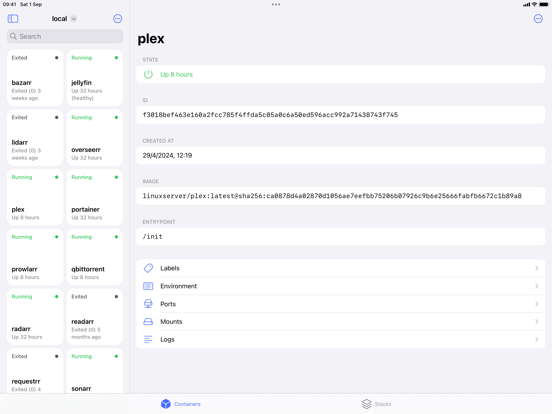This screenshot has width=552, height=414.
Task: Click the black status dot on bazarr card
Action: click(x=56, y=58)
